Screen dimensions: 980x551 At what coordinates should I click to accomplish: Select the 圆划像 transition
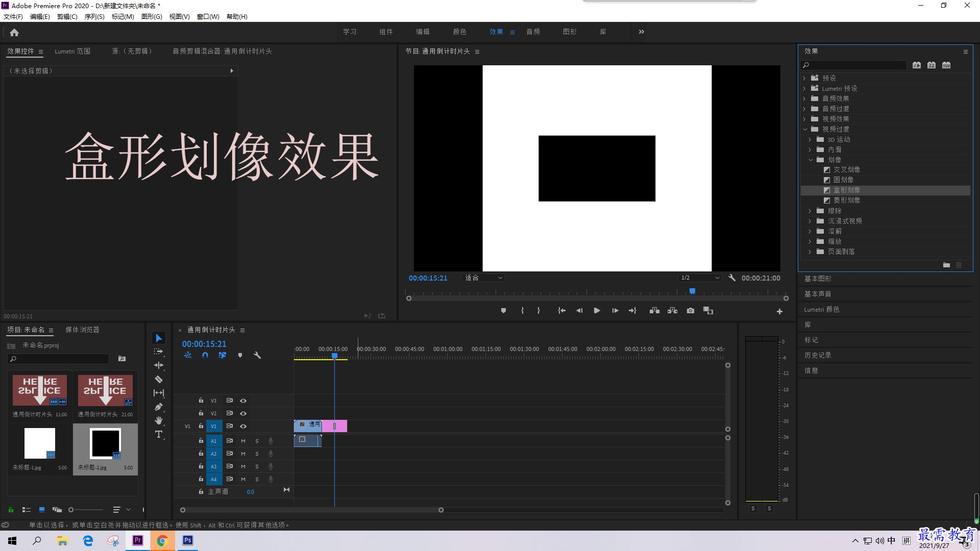click(x=843, y=180)
